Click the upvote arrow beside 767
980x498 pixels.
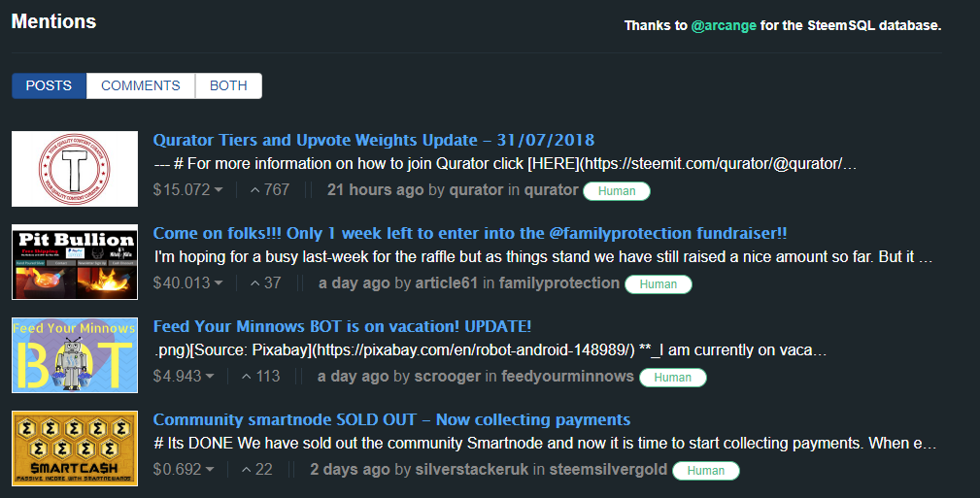click(x=255, y=190)
